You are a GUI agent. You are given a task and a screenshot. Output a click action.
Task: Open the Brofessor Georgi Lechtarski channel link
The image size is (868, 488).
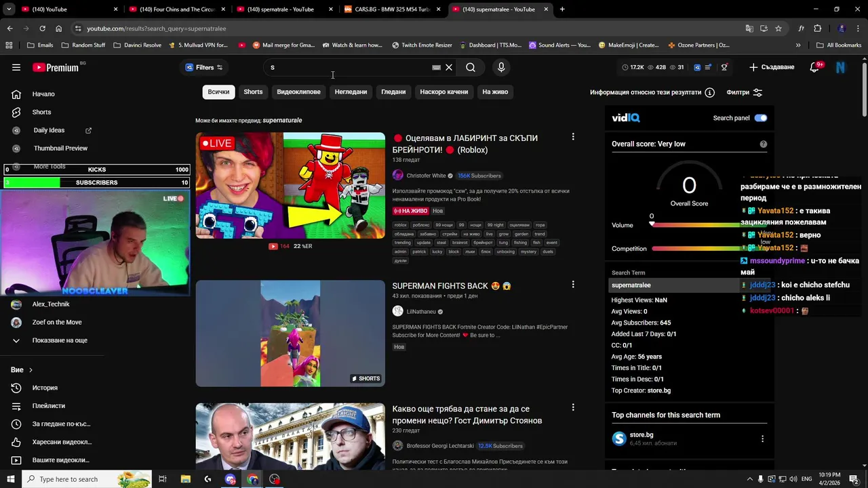[x=440, y=446]
